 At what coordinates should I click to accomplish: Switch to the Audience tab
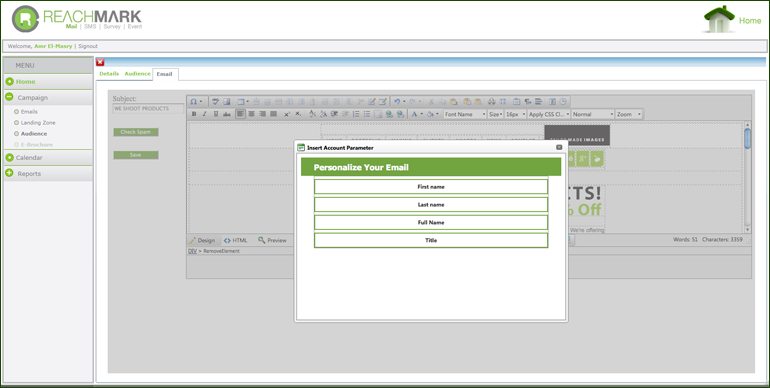coord(137,74)
